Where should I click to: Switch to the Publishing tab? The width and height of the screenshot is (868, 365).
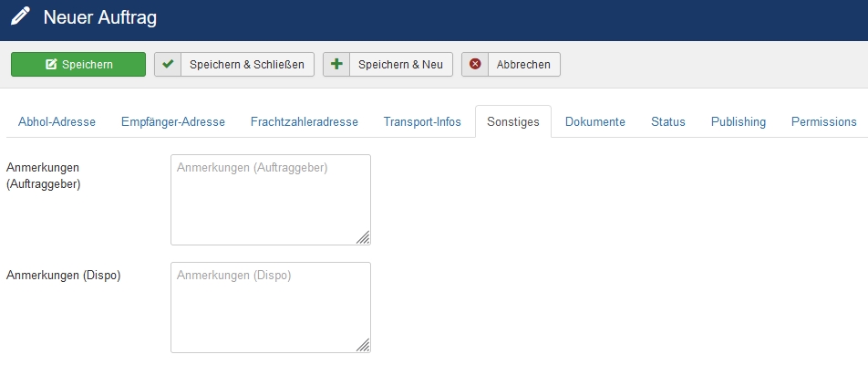click(739, 122)
